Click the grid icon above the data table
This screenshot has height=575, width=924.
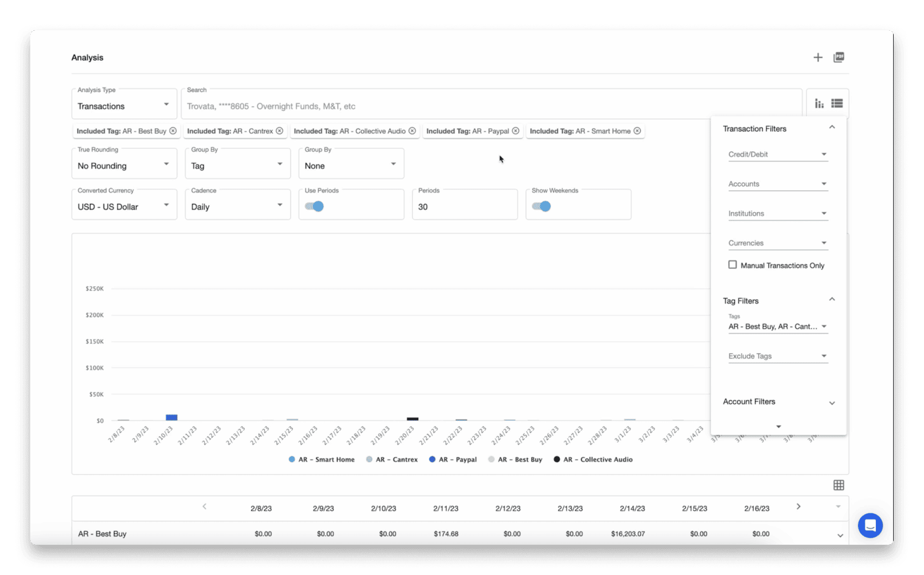tap(839, 485)
